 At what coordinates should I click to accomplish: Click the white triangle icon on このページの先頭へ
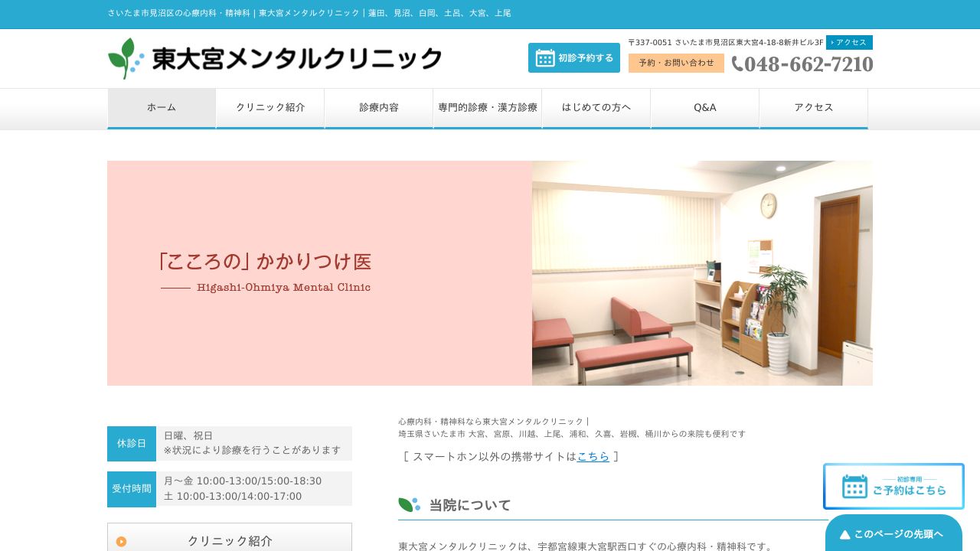(x=845, y=534)
